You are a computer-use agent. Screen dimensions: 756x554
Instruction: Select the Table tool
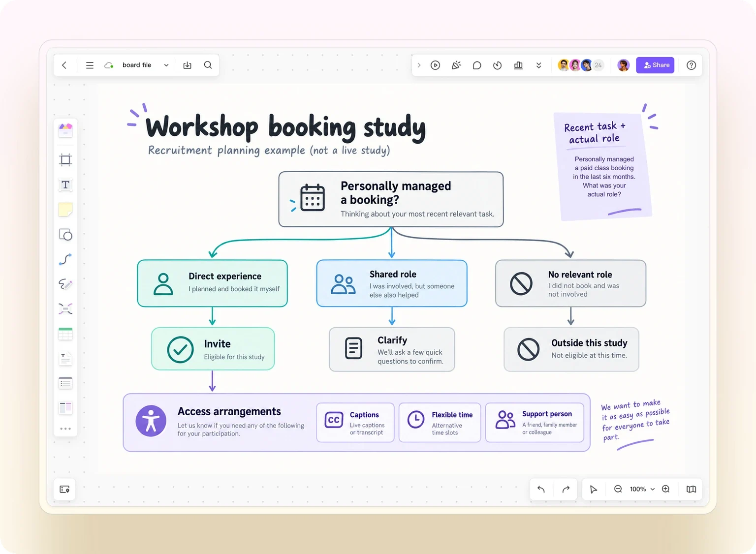(65, 334)
